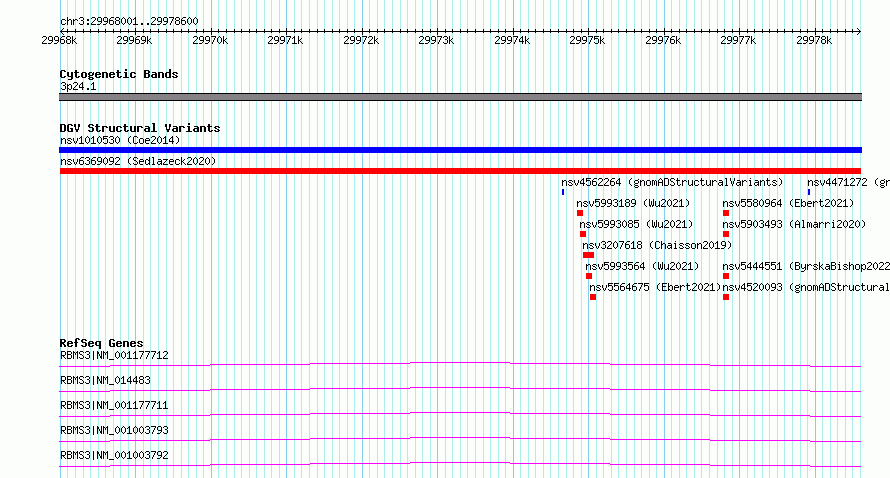Click the RBMS3|NM_001003793 transcript label
Screen dimensions: 890x478
(x=114, y=430)
